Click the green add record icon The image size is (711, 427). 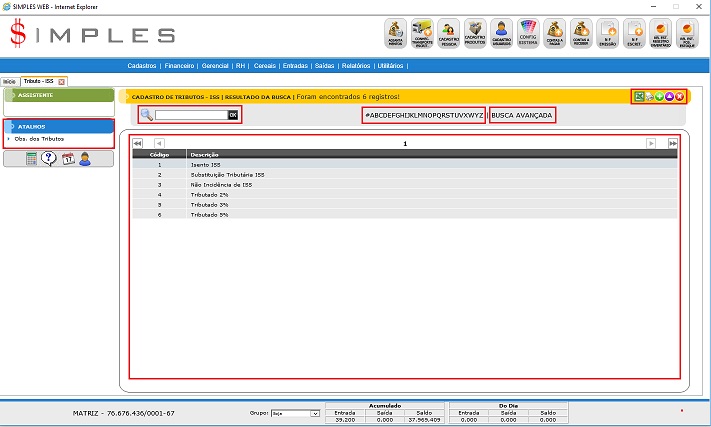pos(659,96)
